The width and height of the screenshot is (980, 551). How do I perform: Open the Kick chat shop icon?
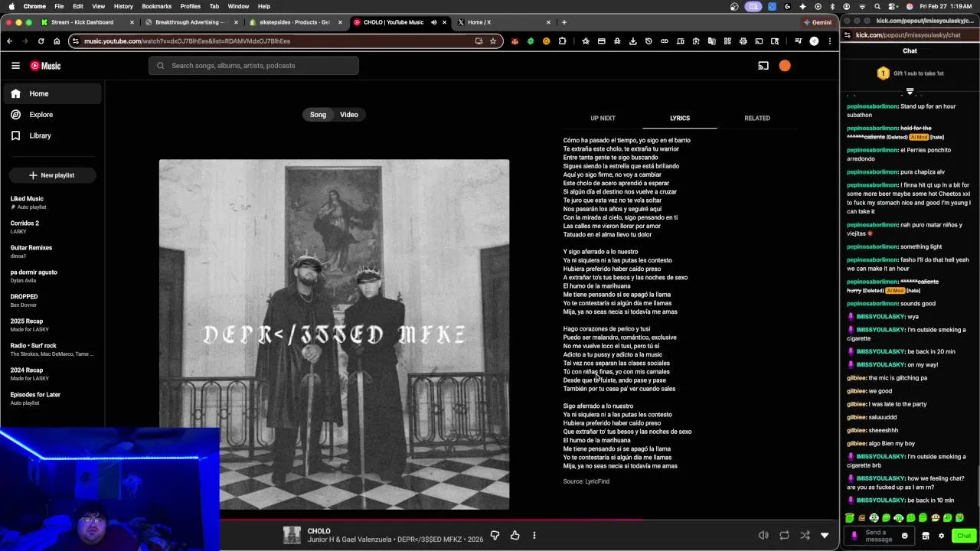[926, 536]
